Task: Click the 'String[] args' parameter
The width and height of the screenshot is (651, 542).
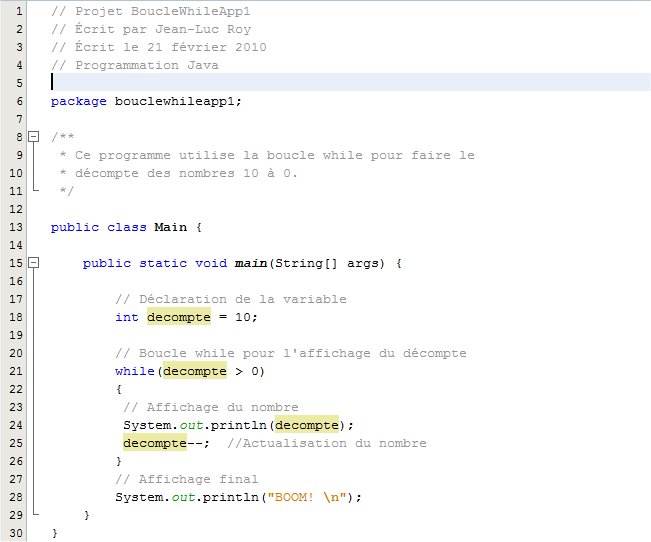Action: 330,263
